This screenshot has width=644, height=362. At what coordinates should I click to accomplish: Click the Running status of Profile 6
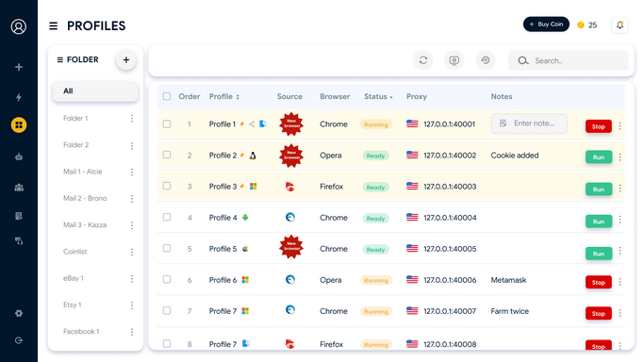click(376, 280)
